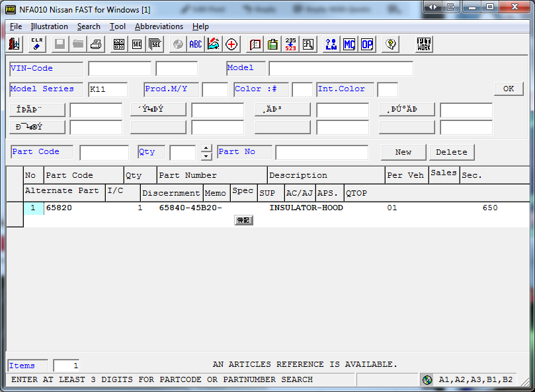Click the single SEC section icon
The width and height of the screenshot is (535, 392).
(x=137, y=44)
